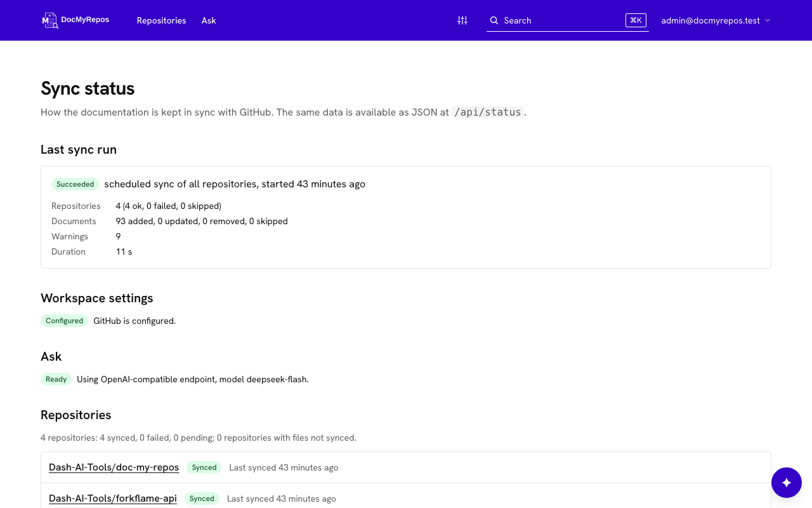Click the Succeeded status badge
Image resolution: width=812 pixels, height=508 pixels.
[x=75, y=184]
